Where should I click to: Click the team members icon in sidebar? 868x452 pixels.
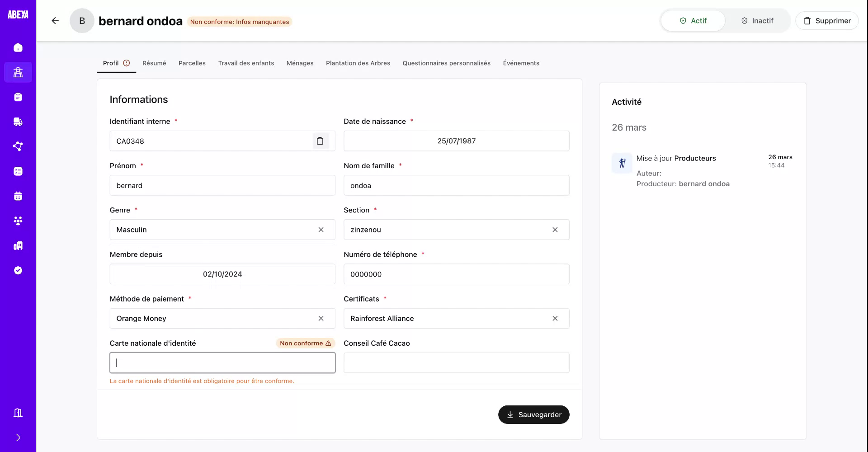[x=18, y=221]
